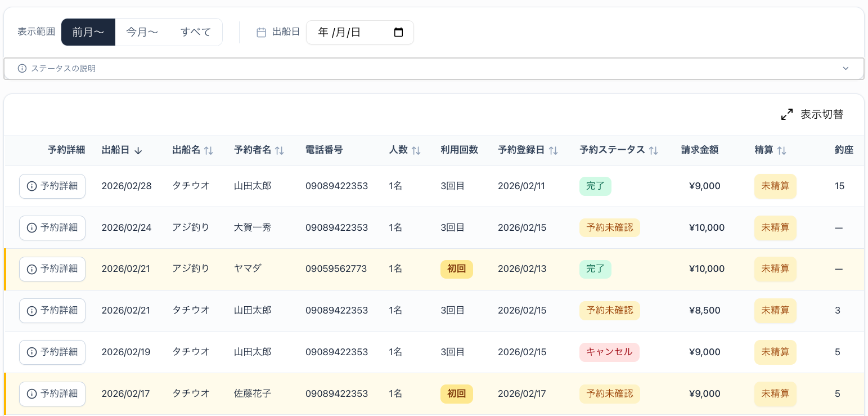Viewport: 868px width, 416px height.
Task: Open 予約詳細 for 山田太郎's 2026/02/28 booking
Action: (x=52, y=186)
